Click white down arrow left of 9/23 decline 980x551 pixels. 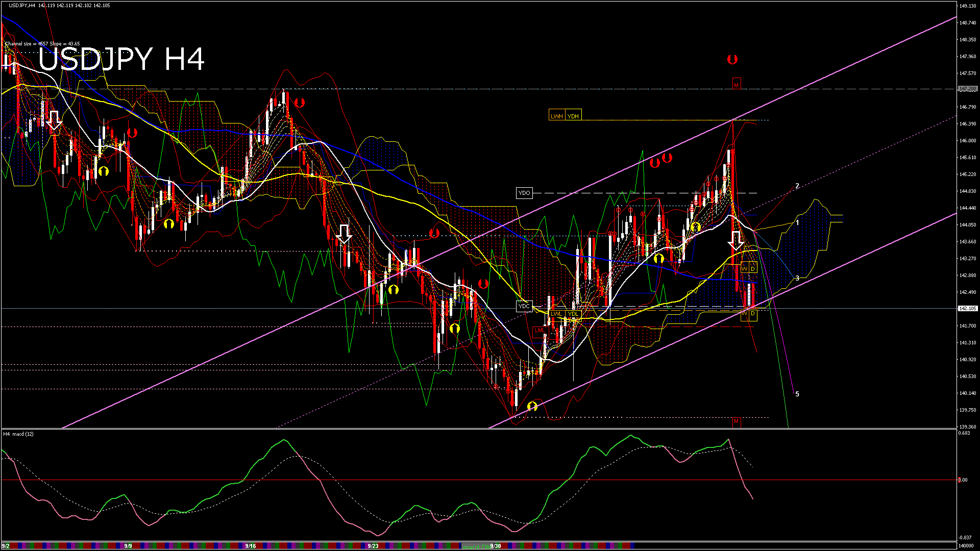tap(344, 234)
